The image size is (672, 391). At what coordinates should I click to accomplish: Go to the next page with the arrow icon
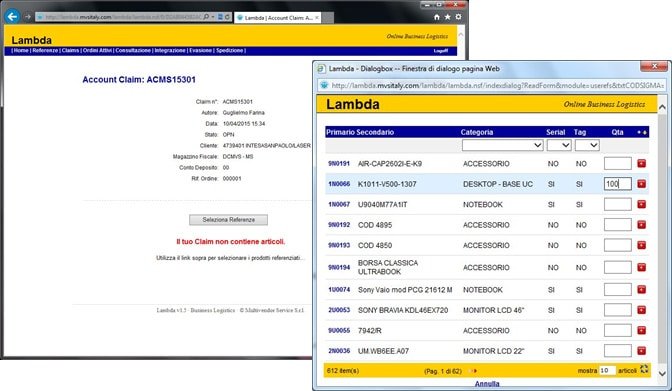coord(473,371)
